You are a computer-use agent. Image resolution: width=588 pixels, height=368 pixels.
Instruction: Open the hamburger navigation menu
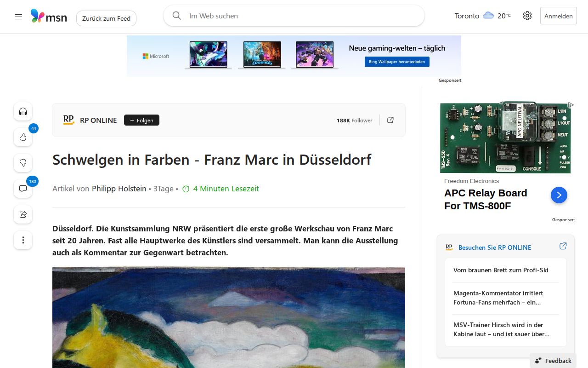tap(18, 17)
